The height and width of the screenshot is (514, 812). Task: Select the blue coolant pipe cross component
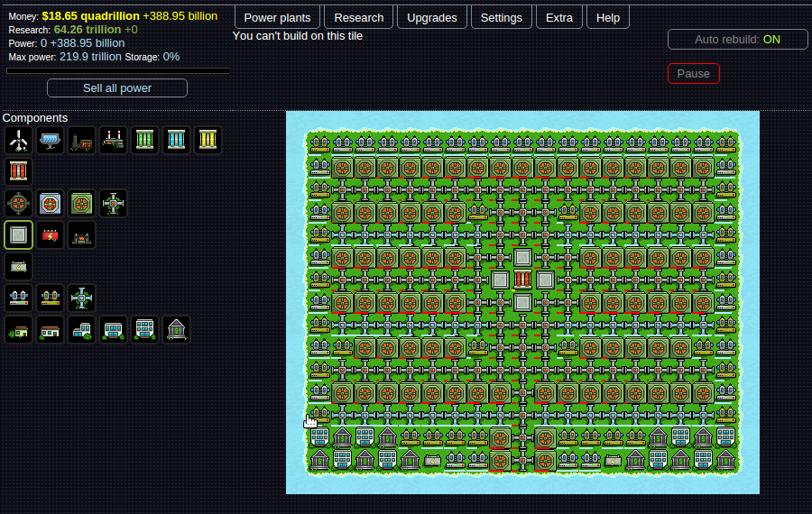[82, 298]
